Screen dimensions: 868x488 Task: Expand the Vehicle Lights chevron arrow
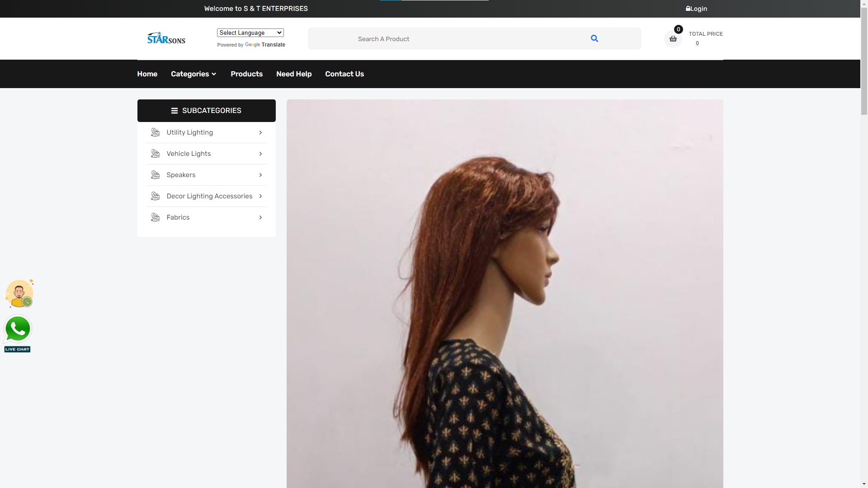pyautogui.click(x=260, y=154)
